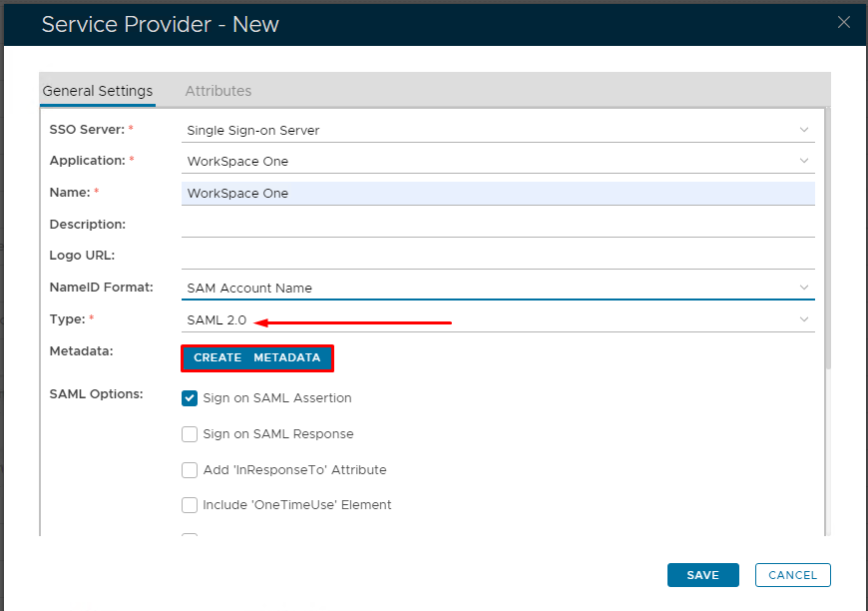Save the new service provider

[x=702, y=575]
